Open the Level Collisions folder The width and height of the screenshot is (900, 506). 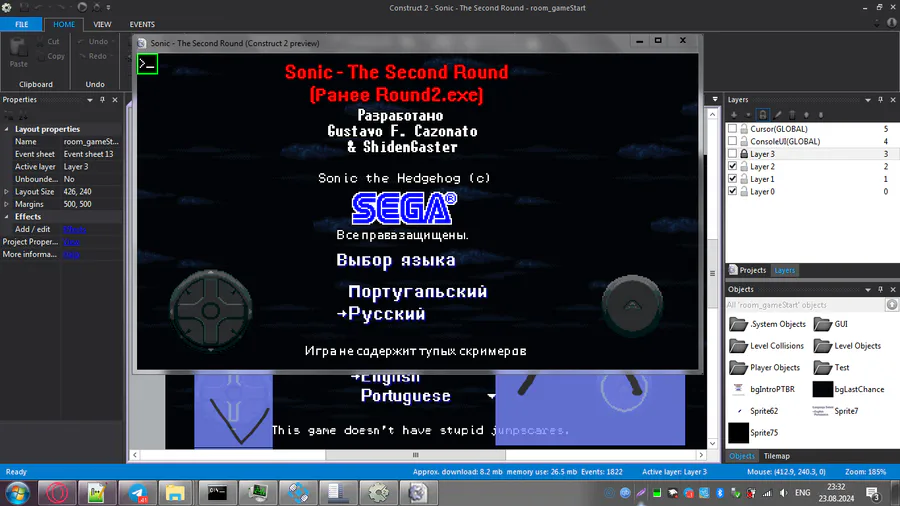pyautogui.click(x=766, y=346)
